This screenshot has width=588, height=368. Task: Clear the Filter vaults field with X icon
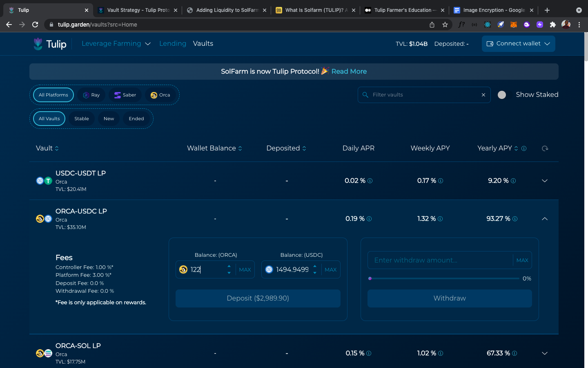pyautogui.click(x=483, y=95)
